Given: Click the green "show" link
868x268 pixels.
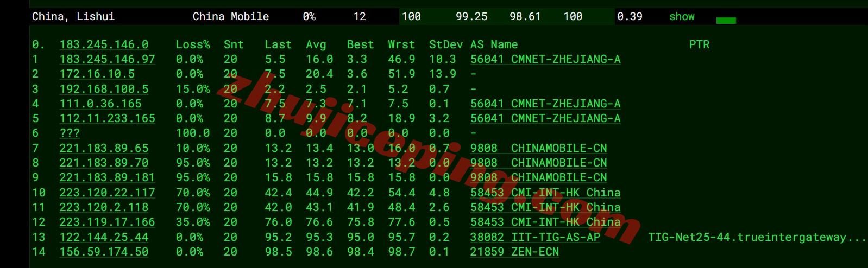Looking at the screenshot, I should tap(682, 17).
